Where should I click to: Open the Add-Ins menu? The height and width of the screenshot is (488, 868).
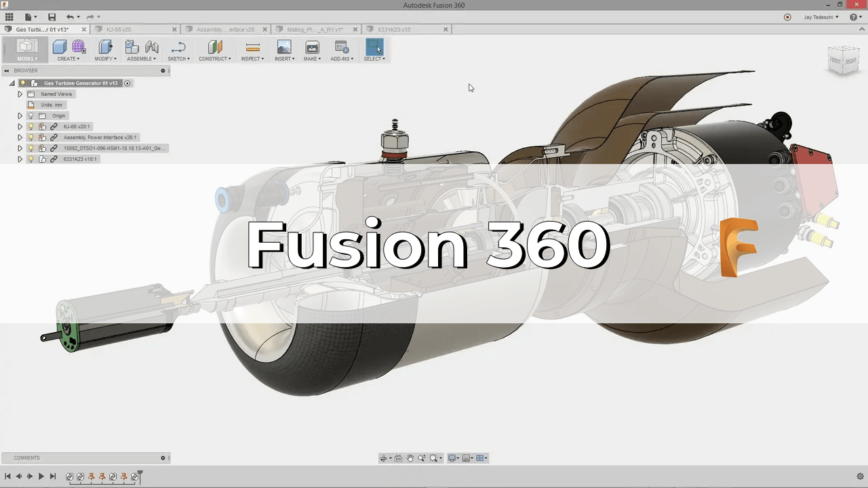pos(341,58)
